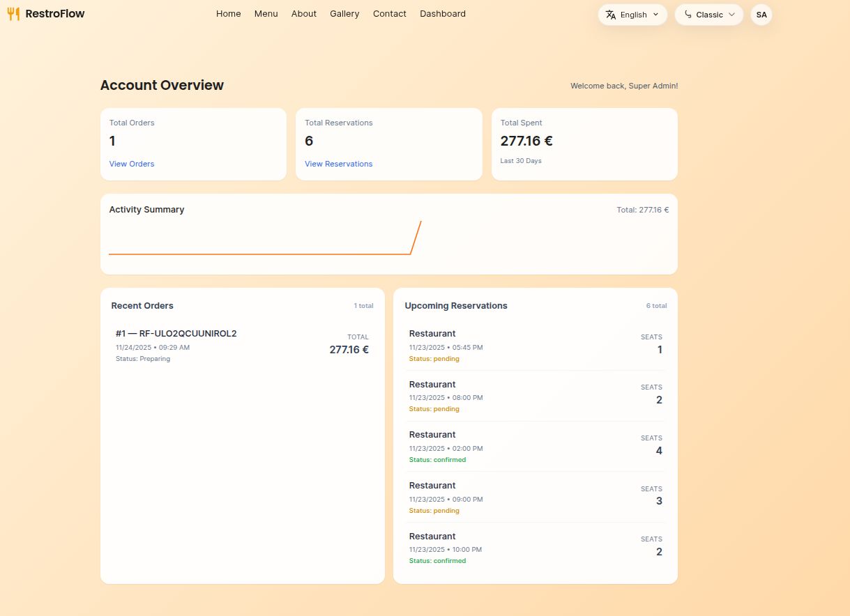
Task: Switch to Dashboard in the top navigation
Action: pos(442,14)
